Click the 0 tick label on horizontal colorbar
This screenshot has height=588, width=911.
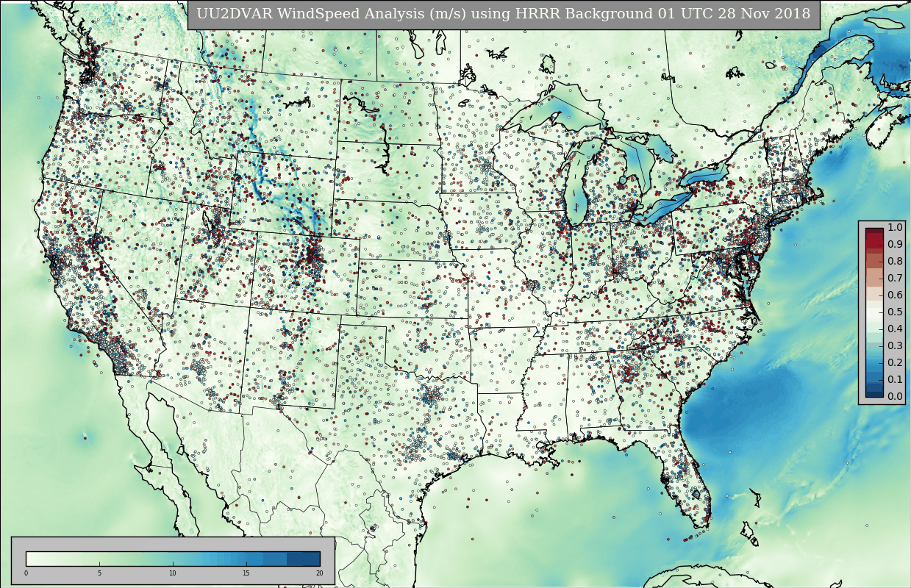pos(26,573)
